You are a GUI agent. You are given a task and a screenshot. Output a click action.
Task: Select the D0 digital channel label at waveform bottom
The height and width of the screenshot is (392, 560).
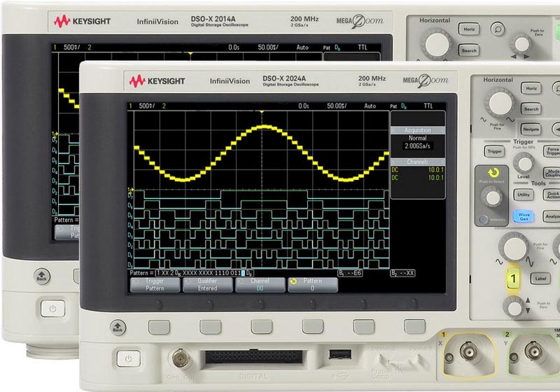(x=130, y=265)
